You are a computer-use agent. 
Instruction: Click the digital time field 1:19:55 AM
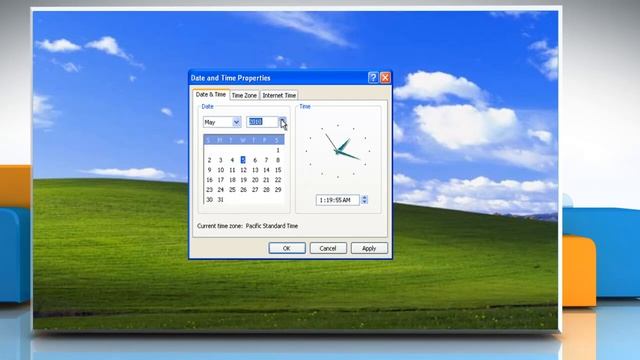338,200
